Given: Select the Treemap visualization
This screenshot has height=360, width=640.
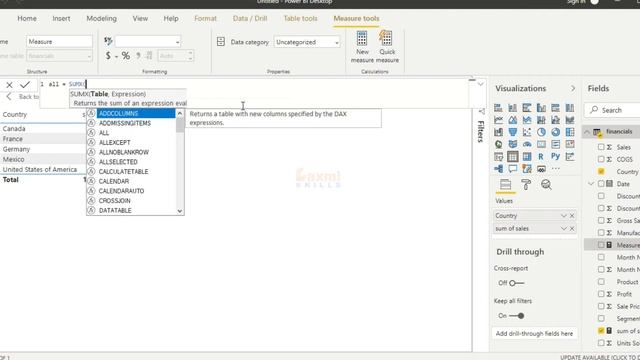Looking at the screenshot, I should (570, 132).
